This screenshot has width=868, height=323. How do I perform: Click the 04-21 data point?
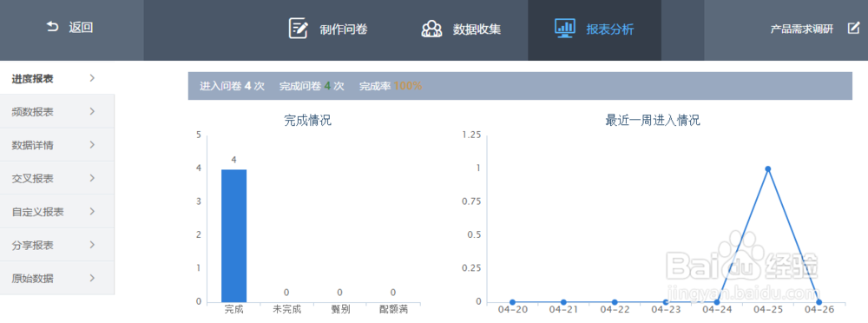click(x=563, y=302)
